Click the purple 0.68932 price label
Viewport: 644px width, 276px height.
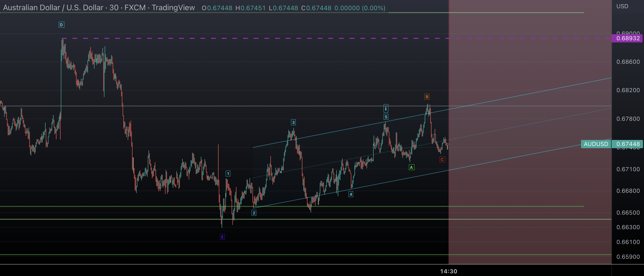tap(628, 38)
